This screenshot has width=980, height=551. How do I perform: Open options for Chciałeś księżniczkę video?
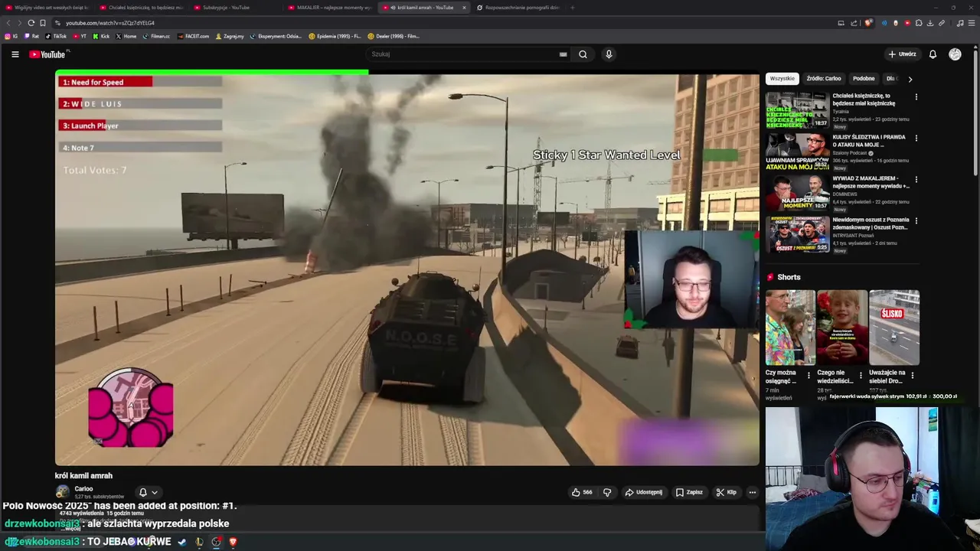tap(916, 97)
